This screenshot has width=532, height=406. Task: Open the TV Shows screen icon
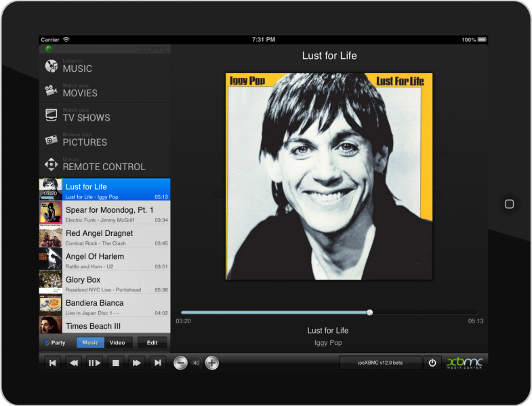(52, 115)
